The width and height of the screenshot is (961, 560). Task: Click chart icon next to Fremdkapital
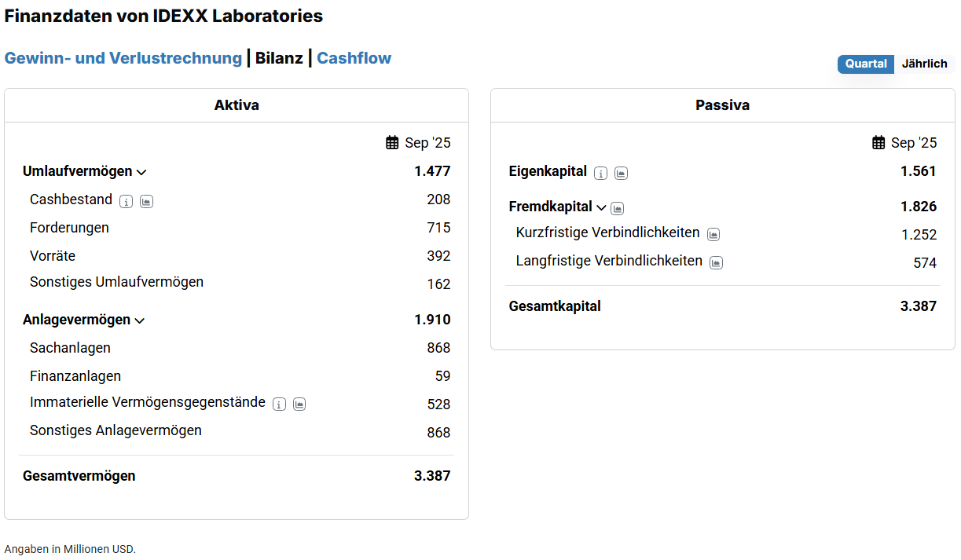(618, 208)
